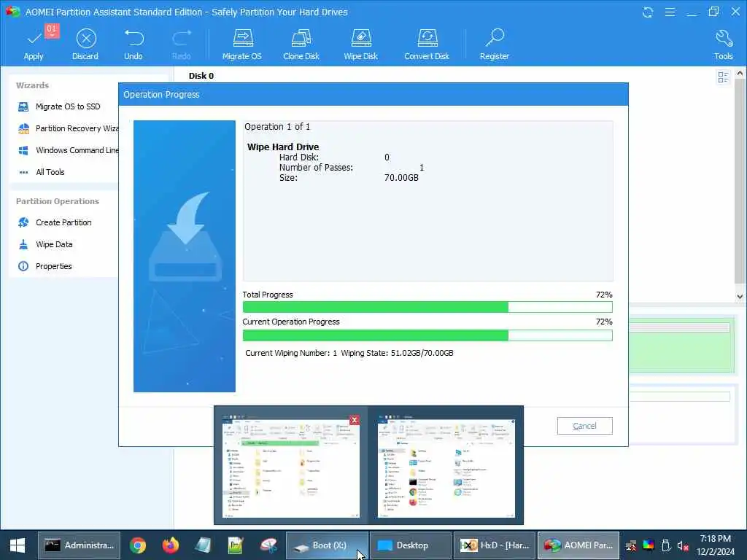Click the color display tray icon
The width and height of the screenshot is (747, 560).
[x=649, y=545]
